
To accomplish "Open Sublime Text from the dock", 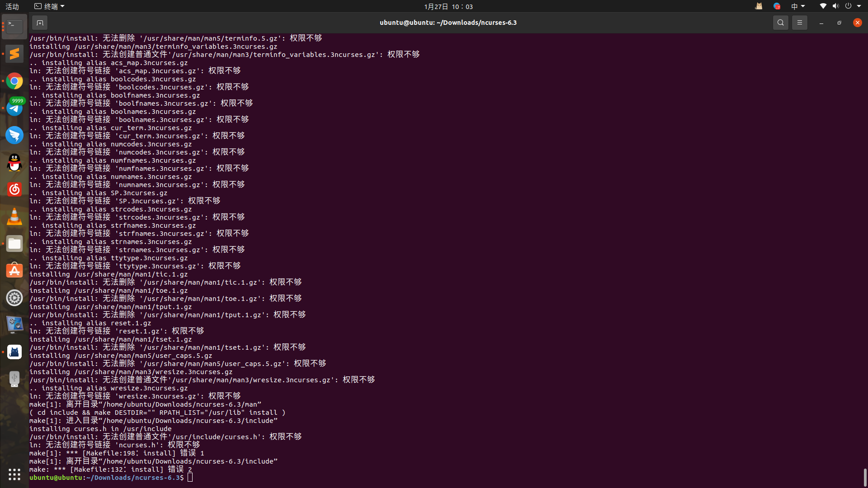I will (x=14, y=54).
